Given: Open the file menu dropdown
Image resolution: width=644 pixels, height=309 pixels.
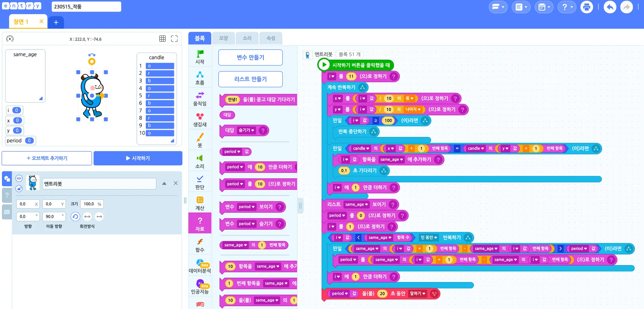Looking at the screenshot, I should [x=521, y=7].
